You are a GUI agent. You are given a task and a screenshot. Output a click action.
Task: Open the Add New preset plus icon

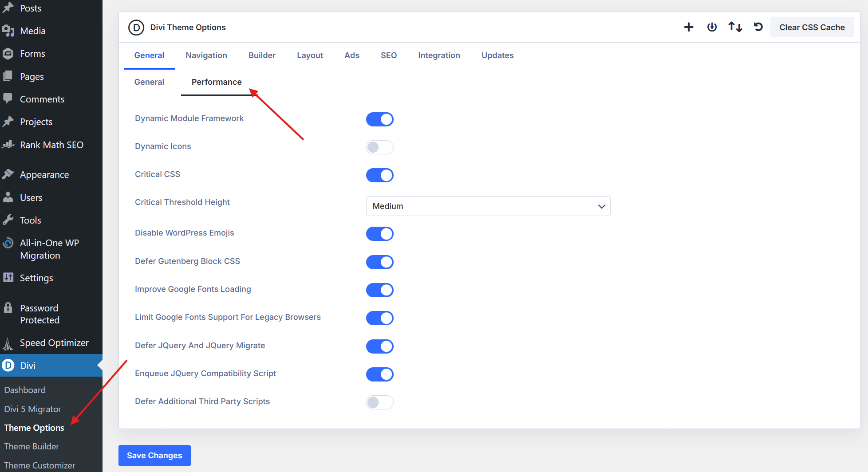point(688,27)
